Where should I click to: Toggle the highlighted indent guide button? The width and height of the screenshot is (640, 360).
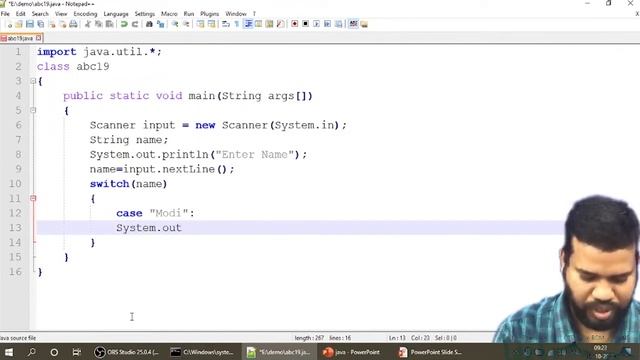(248, 24)
